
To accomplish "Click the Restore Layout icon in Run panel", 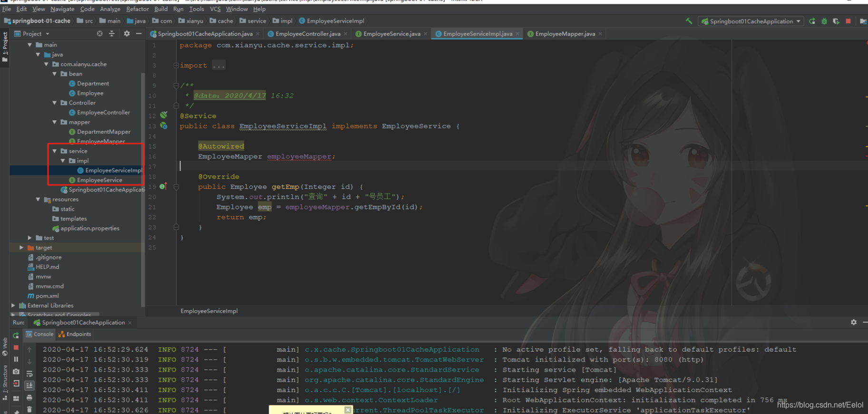I will tap(16, 398).
